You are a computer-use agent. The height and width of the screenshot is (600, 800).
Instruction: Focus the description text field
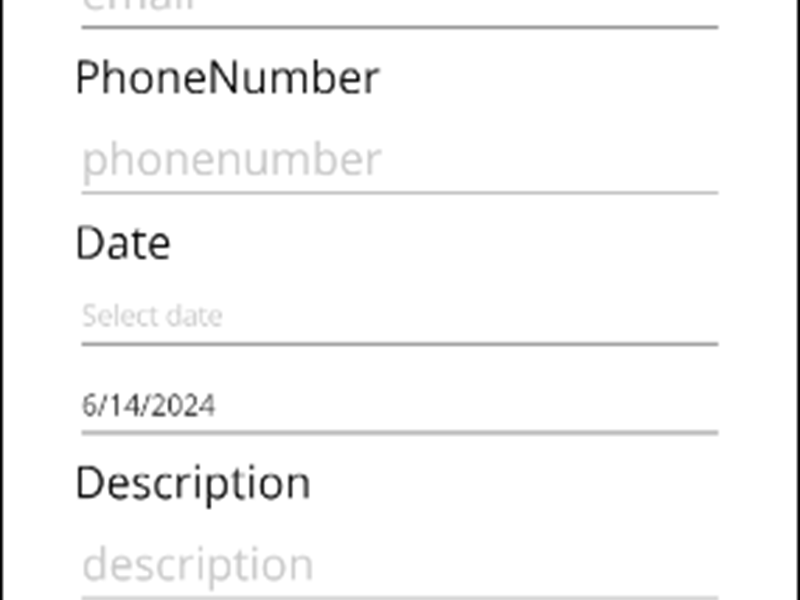[x=400, y=565]
